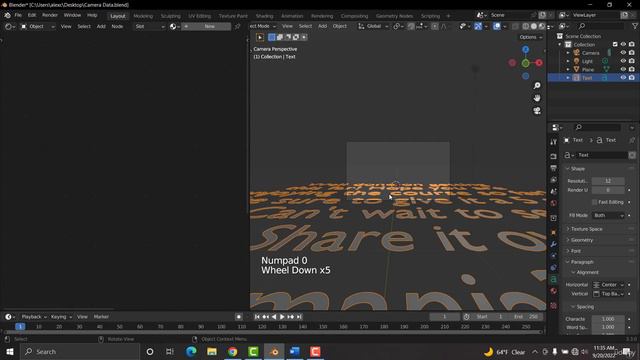Toggle the Collection exclude checkbox in outliner
This screenshot has height=360, width=640.
pyautogui.click(x=615, y=44)
